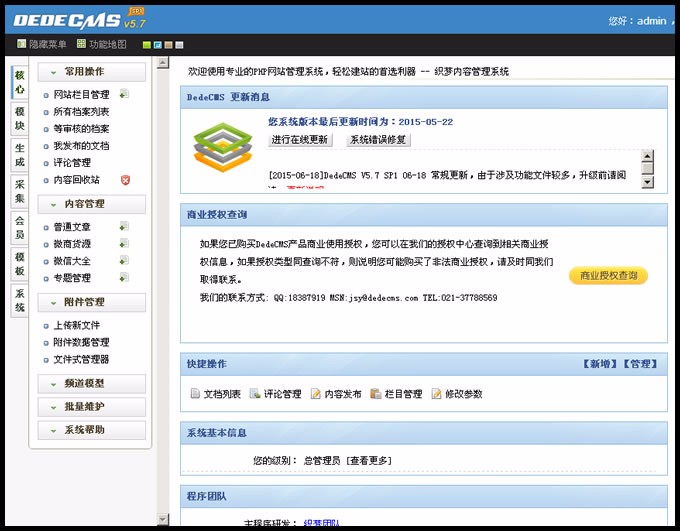Click the hide-menu icon beside 隐藏菜单

click(x=21, y=44)
